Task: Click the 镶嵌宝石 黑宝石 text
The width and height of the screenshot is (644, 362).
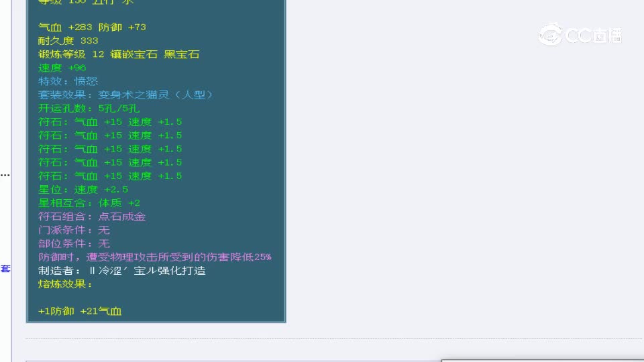Action: point(155,54)
